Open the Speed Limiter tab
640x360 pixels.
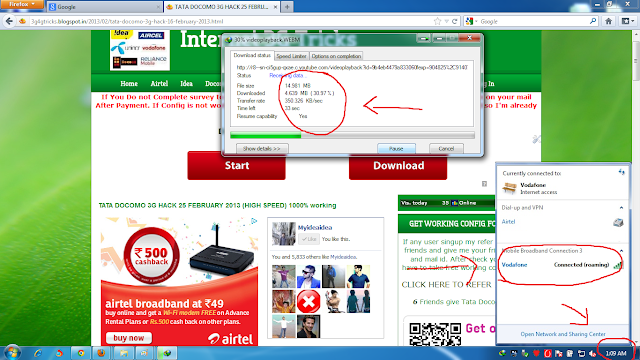pyautogui.click(x=291, y=56)
